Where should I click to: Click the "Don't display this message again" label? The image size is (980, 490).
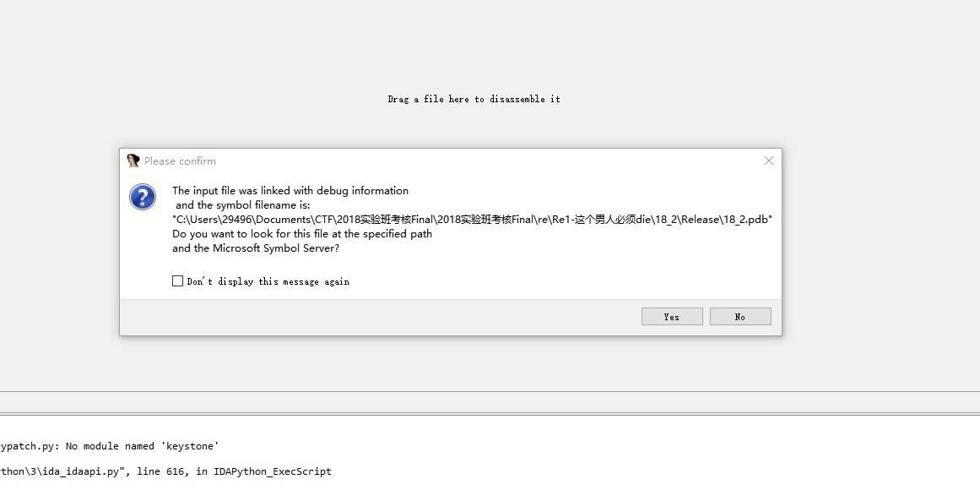(x=268, y=281)
